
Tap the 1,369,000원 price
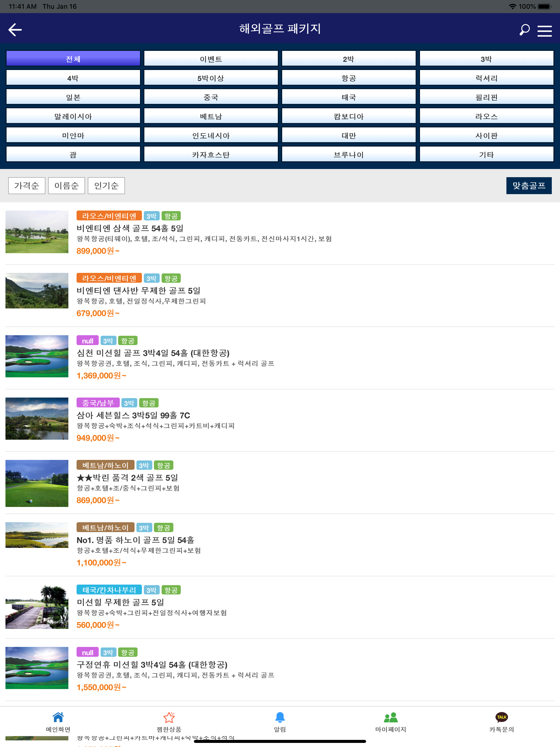click(x=101, y=375)
